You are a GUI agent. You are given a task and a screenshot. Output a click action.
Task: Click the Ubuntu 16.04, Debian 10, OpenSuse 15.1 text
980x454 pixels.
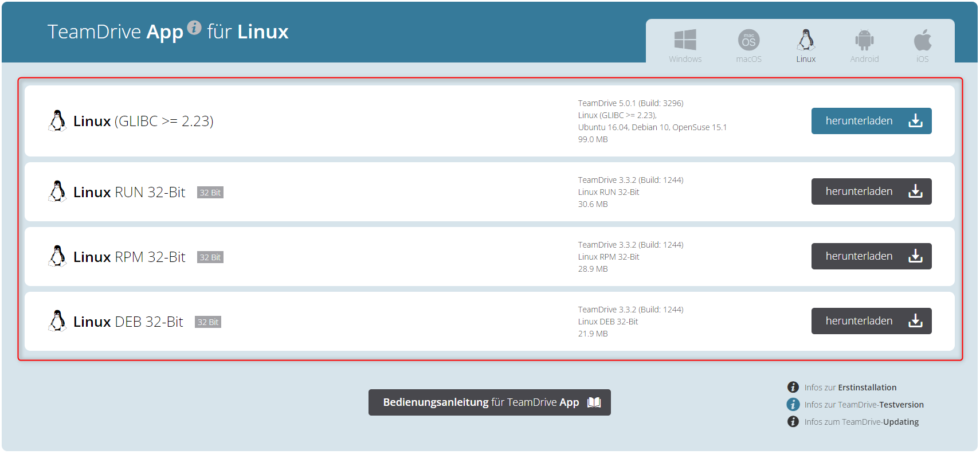652,127
